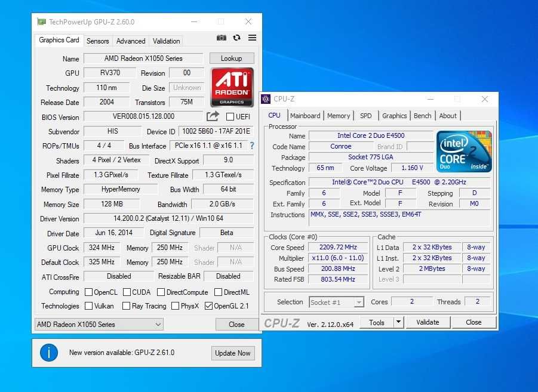Select the CPU-Z CPU tab
This screenshot has width=538, height=392.
click(274, 115)
